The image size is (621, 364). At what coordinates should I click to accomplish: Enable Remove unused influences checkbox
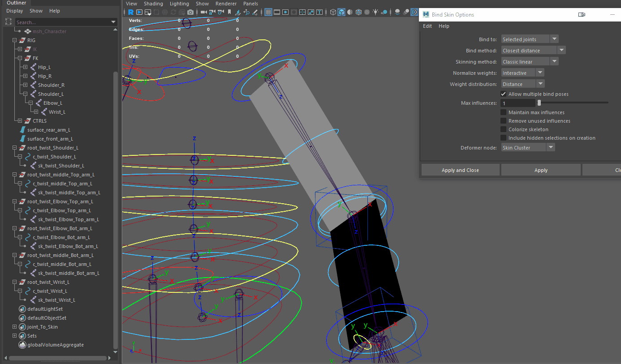[x=503, y=121]
